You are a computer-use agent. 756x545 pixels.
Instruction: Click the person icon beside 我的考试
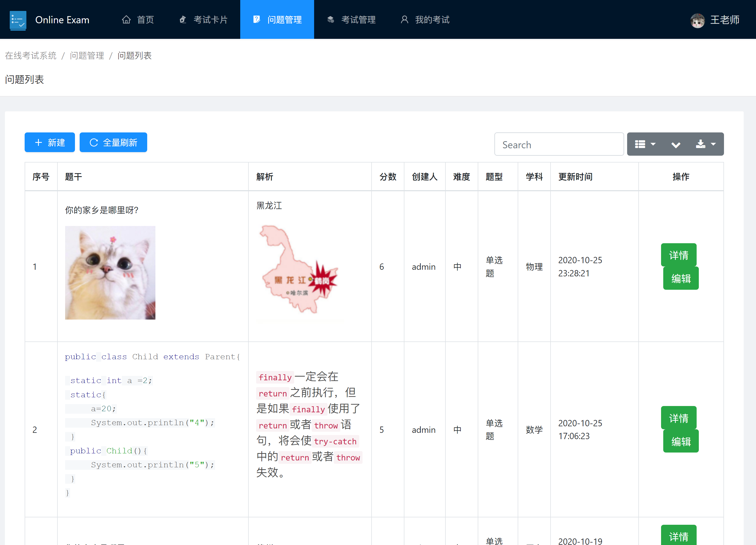pos(404,20)
